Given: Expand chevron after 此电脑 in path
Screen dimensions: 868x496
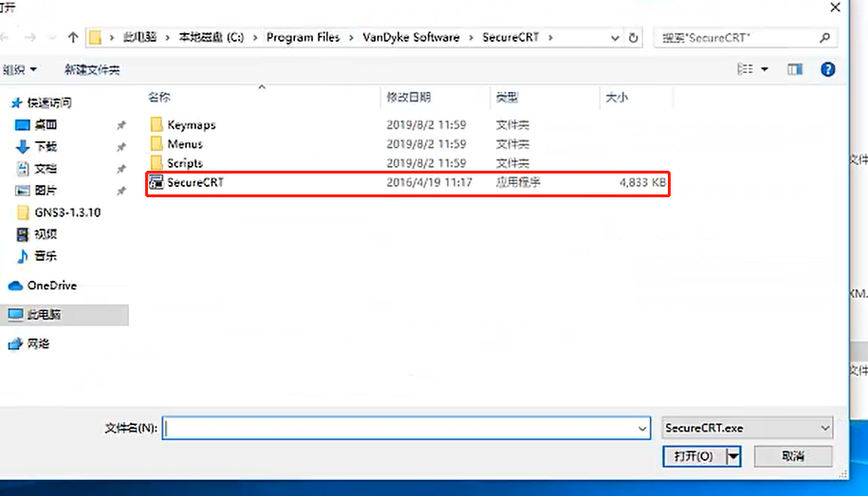Looking at the screenshot, I should tap(168, 38).
